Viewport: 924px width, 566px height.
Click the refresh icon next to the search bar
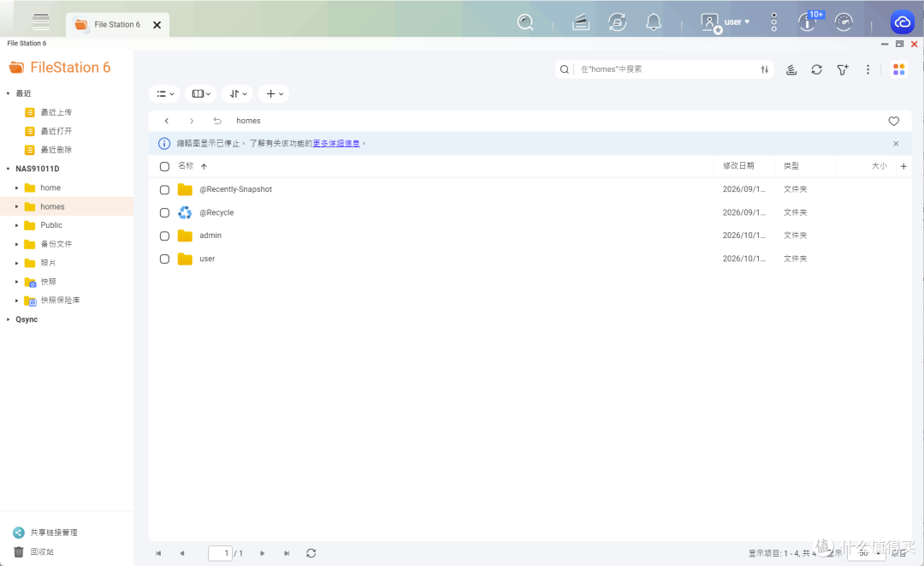coord(816,69)
